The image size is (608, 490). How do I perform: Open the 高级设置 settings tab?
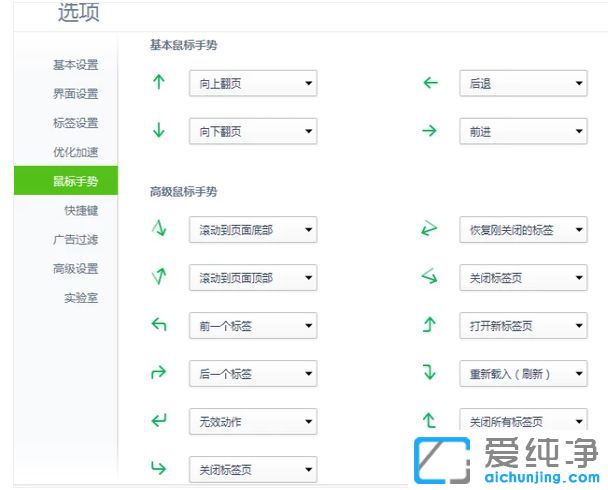[75, 268]
